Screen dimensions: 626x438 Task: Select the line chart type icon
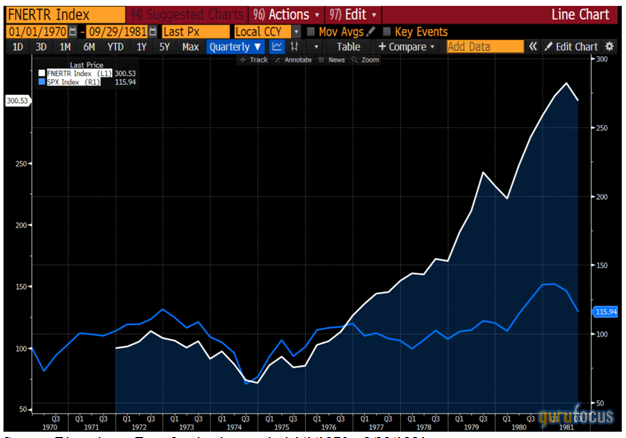(277, 47)
